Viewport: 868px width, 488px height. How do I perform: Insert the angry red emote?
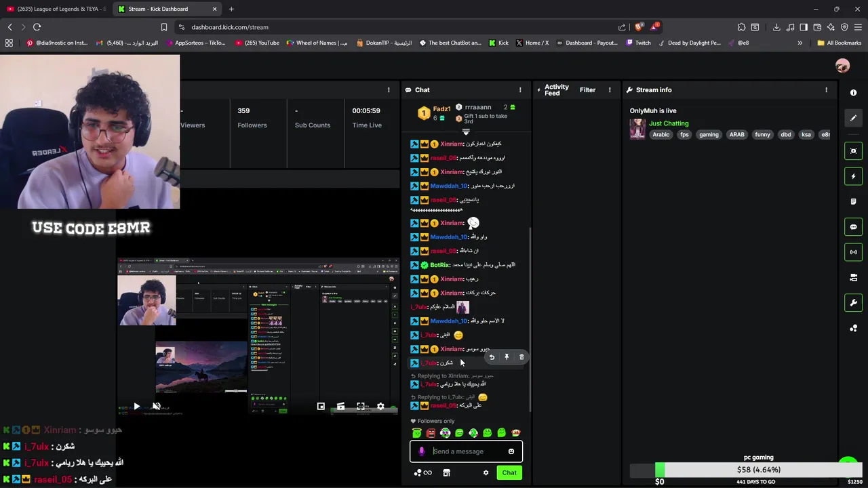coord(431,433)
